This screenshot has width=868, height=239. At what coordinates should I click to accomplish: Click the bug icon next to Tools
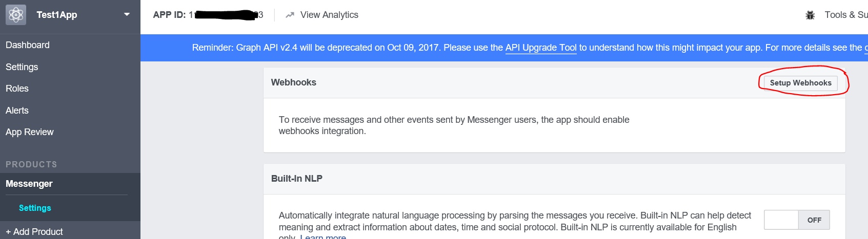pos(810,15)
